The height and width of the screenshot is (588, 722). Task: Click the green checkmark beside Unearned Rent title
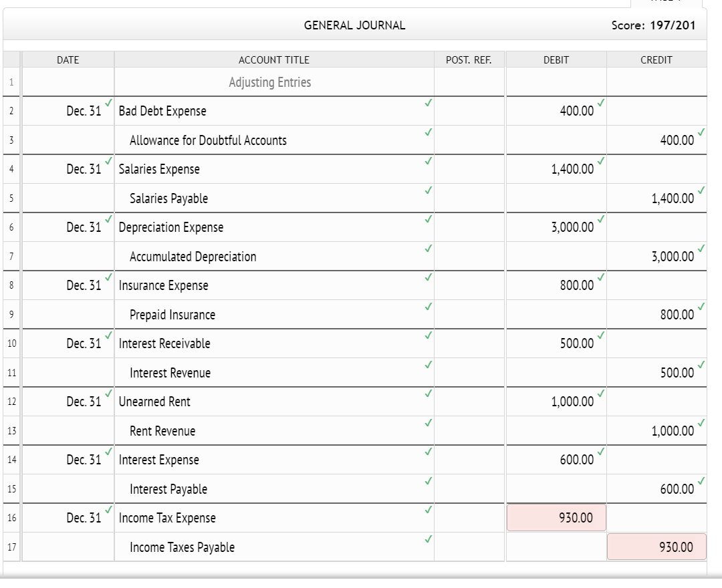tap(429, 394)
